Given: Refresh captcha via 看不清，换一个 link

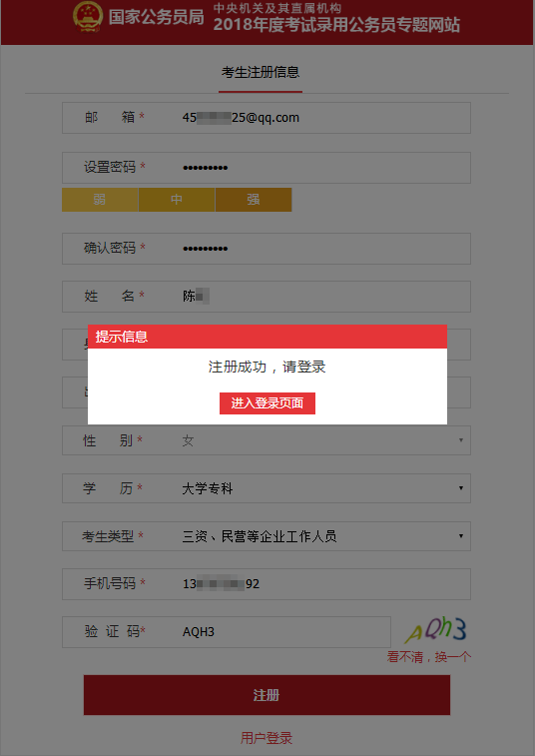Looking at the screenshot, I should coord(429,657).
